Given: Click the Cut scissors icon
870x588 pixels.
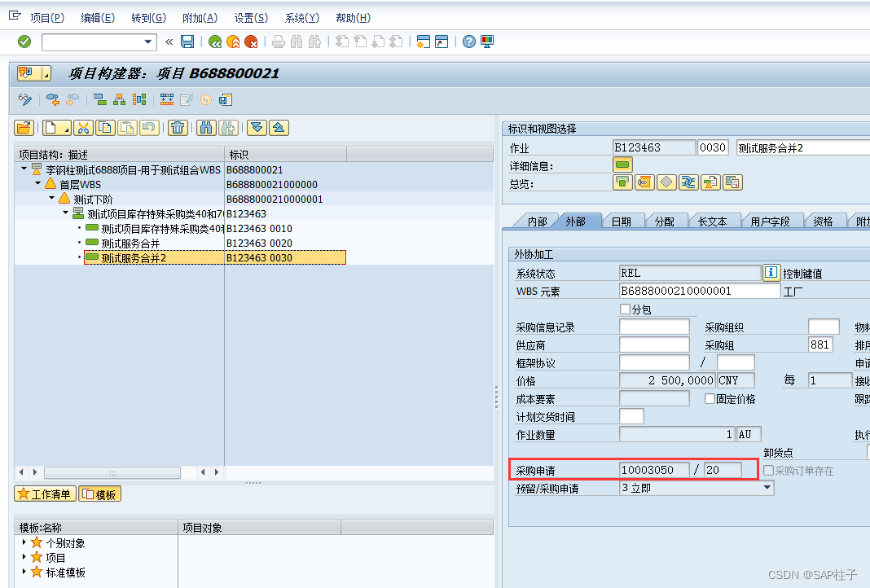Looking at the screenshot, I should [83, 128].
